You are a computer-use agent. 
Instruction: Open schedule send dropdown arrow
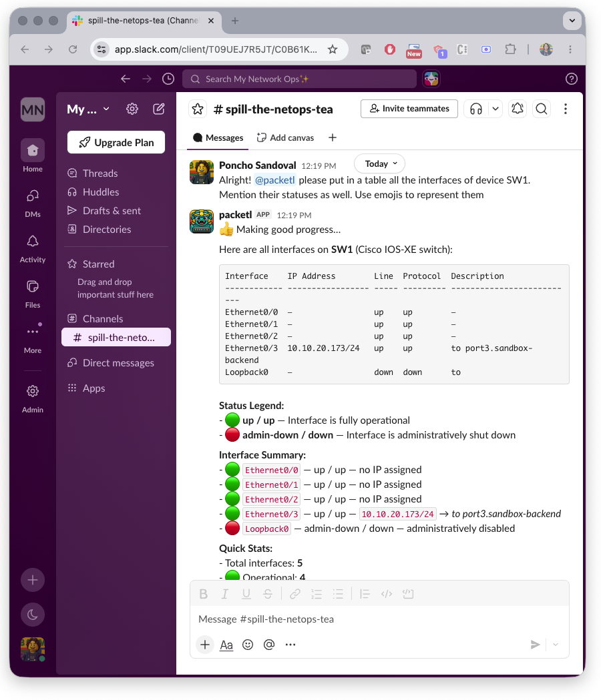click(556, 645)
